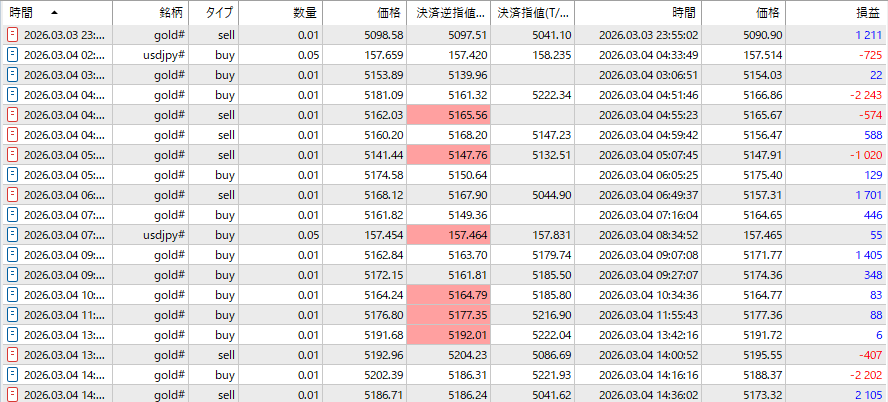
Task: Select the icon of gold sell at 5192.96
Action: (13, 355)
